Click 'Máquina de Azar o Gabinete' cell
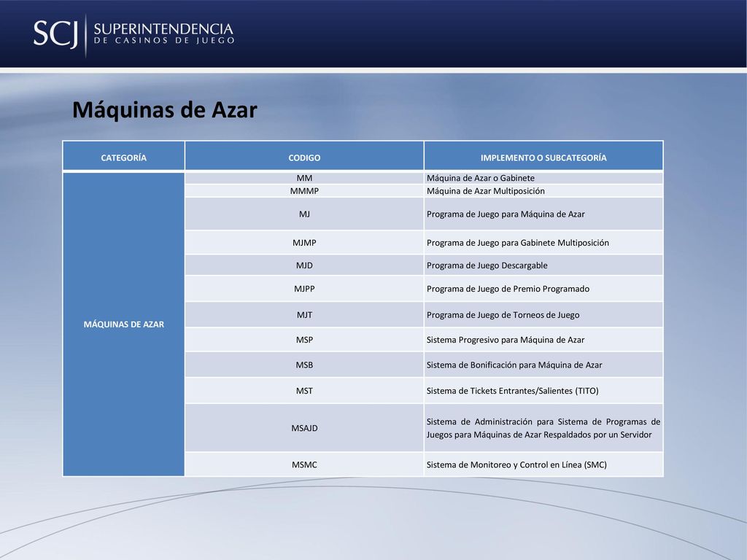747x560 pixels. coord(543,178)
